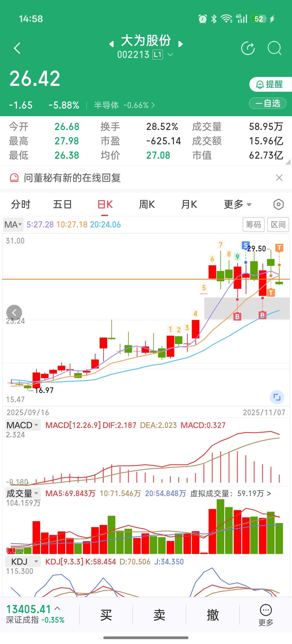Tap the alarm icon beside 问董秘
The image size is (292, 644).
(x=14, y=178)
